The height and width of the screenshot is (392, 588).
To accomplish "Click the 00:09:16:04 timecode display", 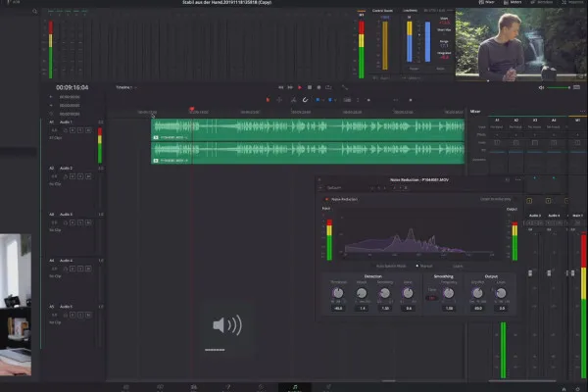I will point(73,87).
